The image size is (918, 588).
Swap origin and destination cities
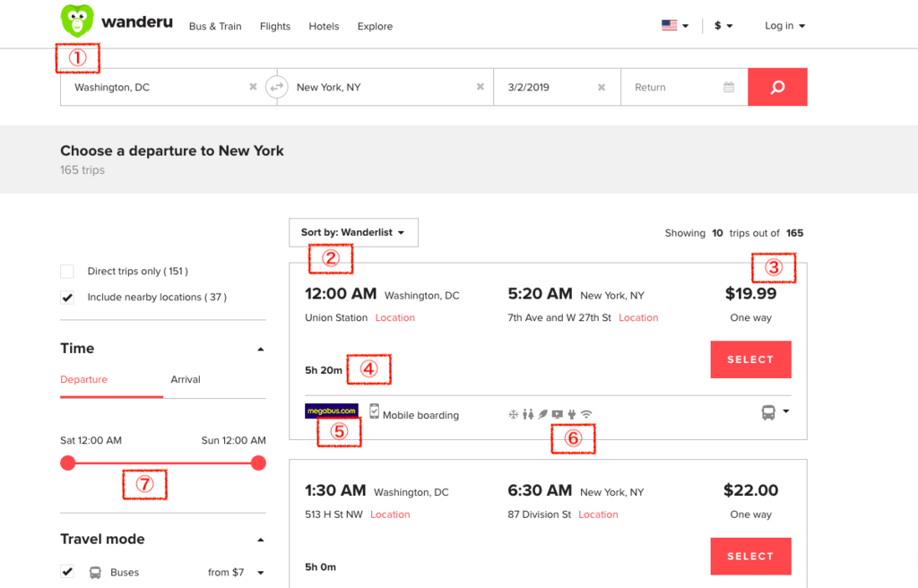click(276, 87)
